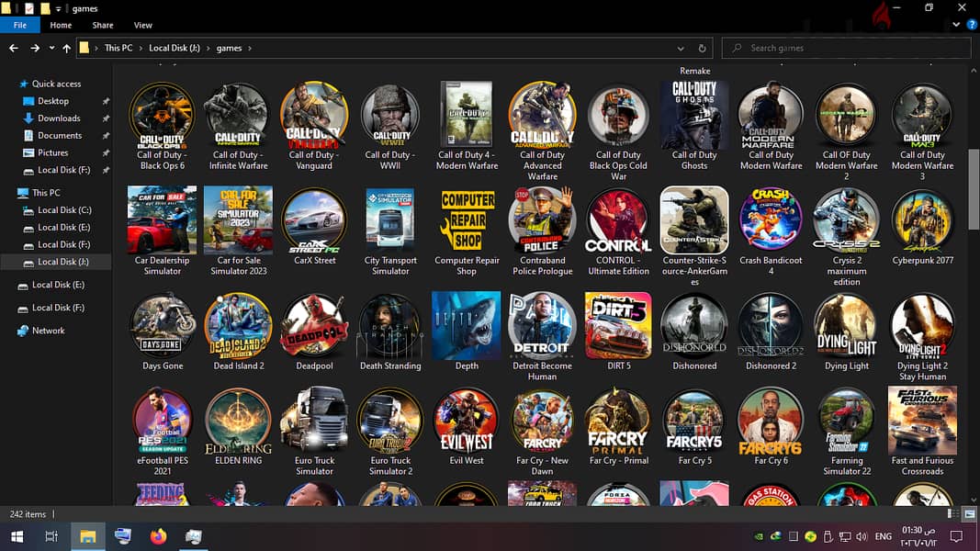
Task: Select Call of Duty 4 - Modern Warfare cover
Action: point(467,115)
